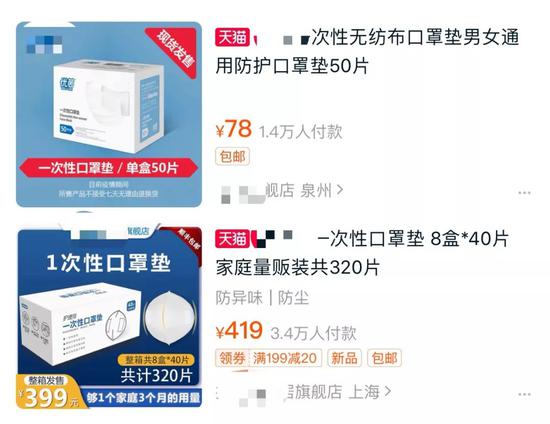The width and height of the screenshot is (550, 424).
Task: Tap the 新品 tag on second listing
Action: pos(344,358)
